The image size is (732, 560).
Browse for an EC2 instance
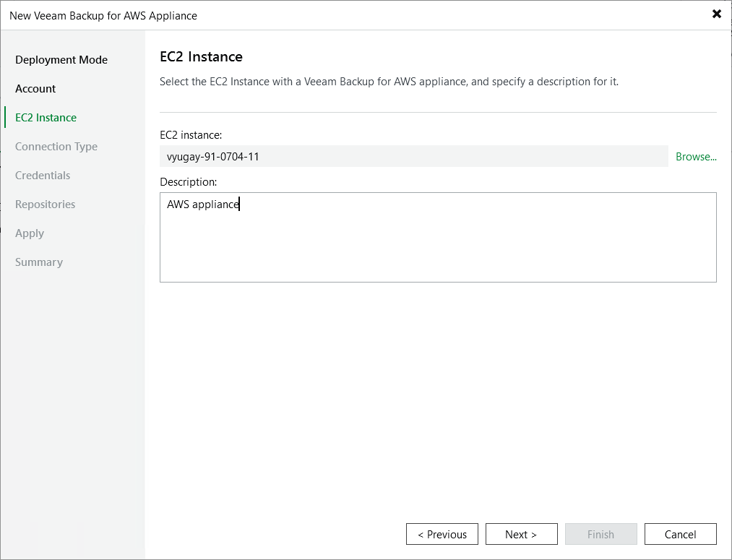[696, 157]
